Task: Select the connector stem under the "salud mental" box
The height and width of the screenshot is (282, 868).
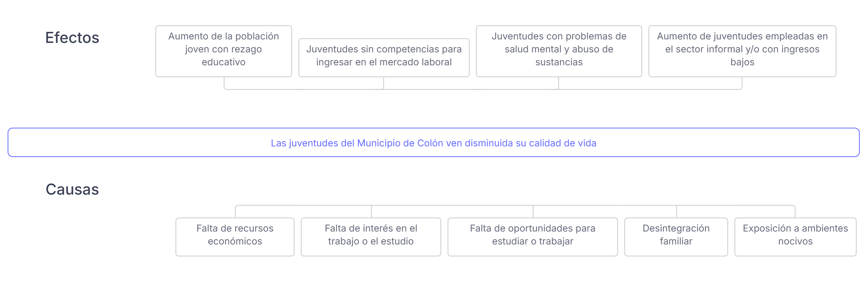Action: click(x=559, y=83)
